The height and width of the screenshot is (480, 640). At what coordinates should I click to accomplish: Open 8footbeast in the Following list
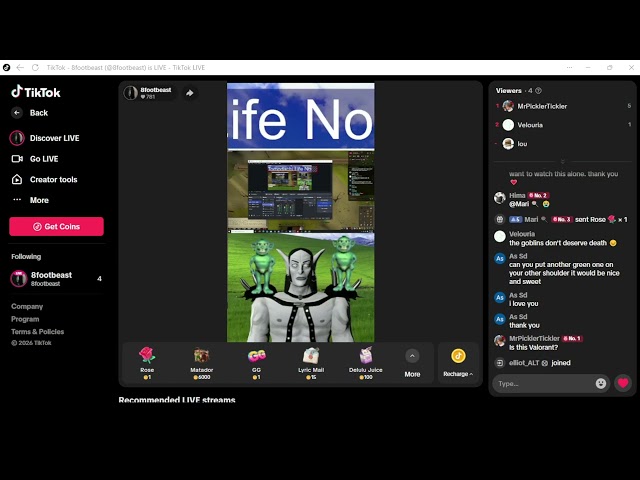tap(56, 278)
